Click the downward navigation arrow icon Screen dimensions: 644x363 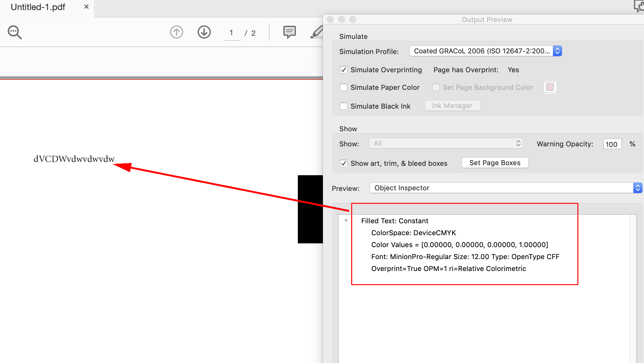(x=204, y=31)
